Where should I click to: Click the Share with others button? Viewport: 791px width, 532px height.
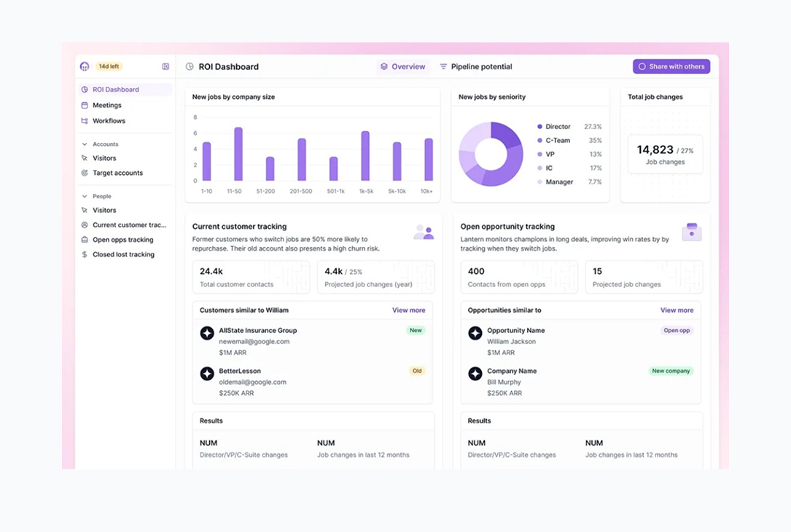(671, 66)
